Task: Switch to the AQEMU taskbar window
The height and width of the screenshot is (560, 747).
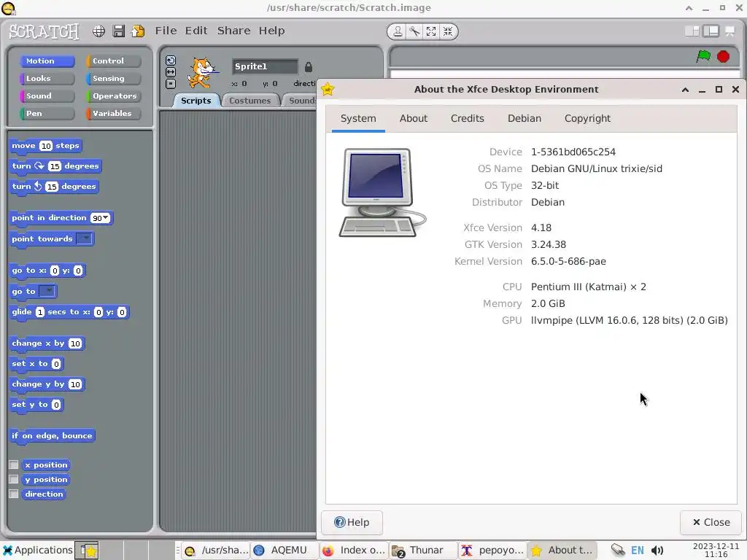Action: tap(284, 551)
